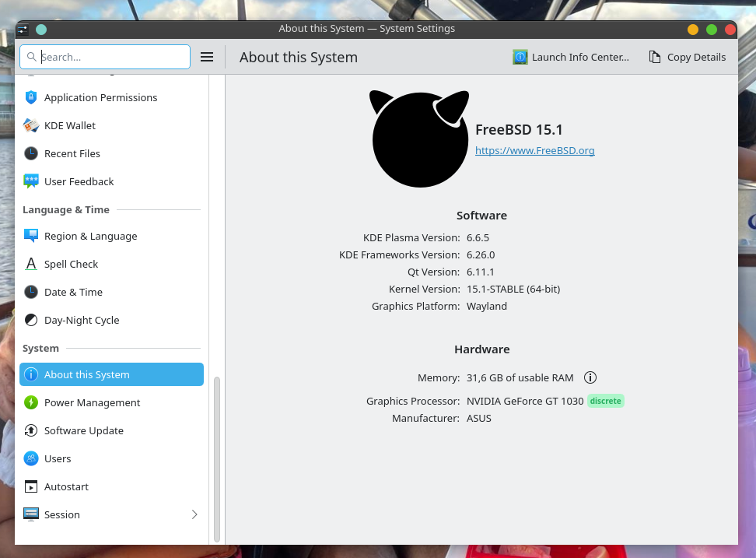Select the Spell Check letter A icon
Image resolution: width=756 pixels, height=558 pixels.
coord(31,264)
